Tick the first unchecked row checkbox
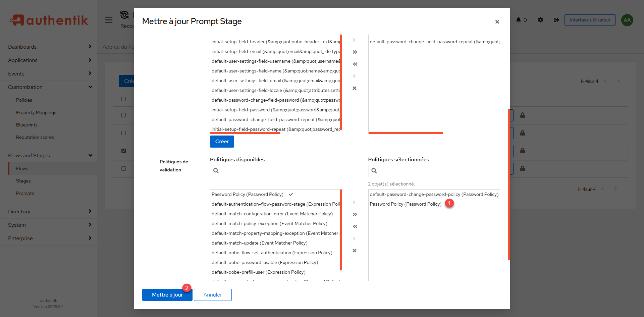The height and width of the screenshot is (317, 644). click(124, 115)
